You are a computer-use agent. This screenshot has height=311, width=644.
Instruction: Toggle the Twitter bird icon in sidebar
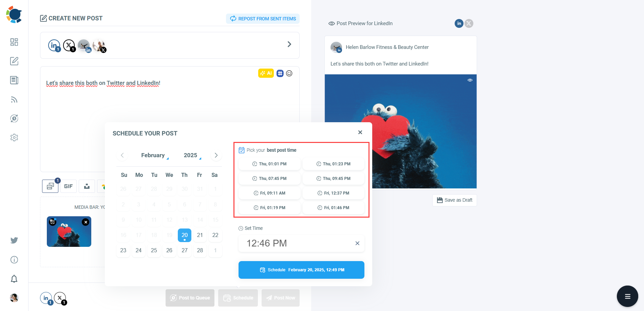(x=14, y=240)
